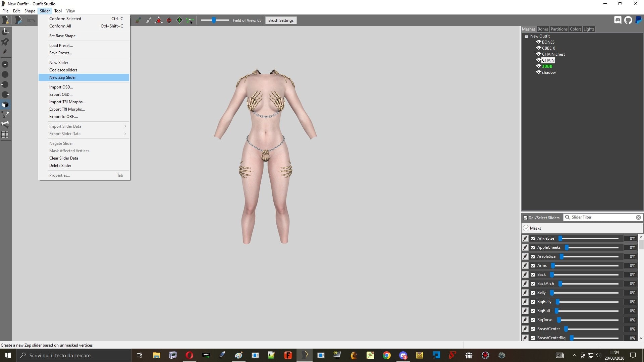Screen dimensions: 644x362
Task: Open the Brush Settings button
Action: 281,20
